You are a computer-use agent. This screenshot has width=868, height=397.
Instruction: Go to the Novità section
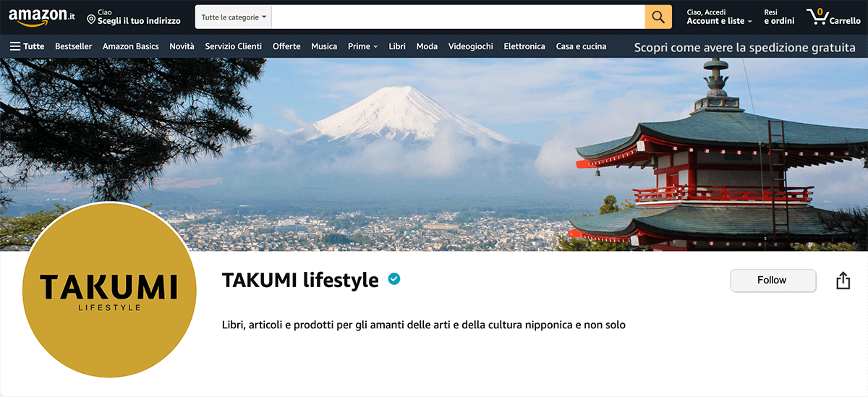pos(182,46)
